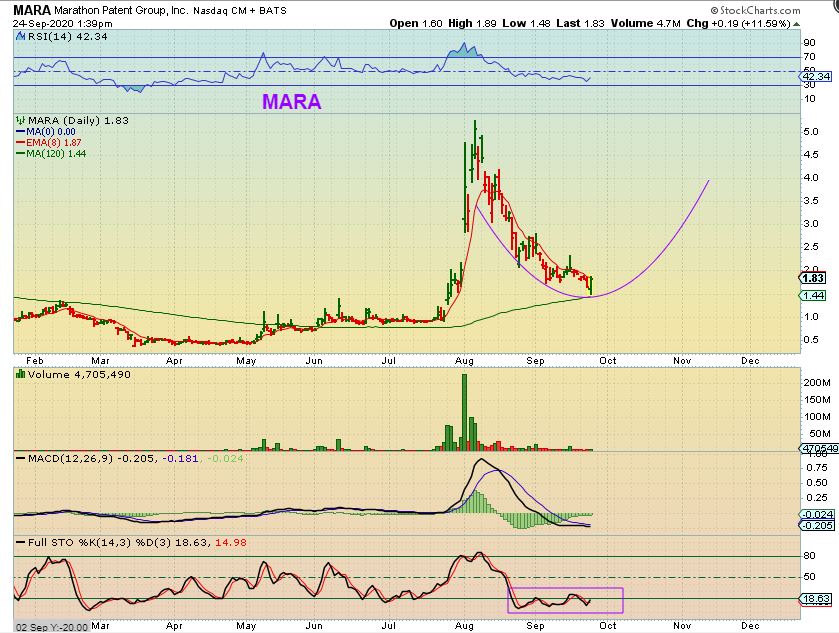The image size is (839, 633).
Task: Click the timestamp 24-Sep-2020 1:39pm
Action: [x=63, y=24]
